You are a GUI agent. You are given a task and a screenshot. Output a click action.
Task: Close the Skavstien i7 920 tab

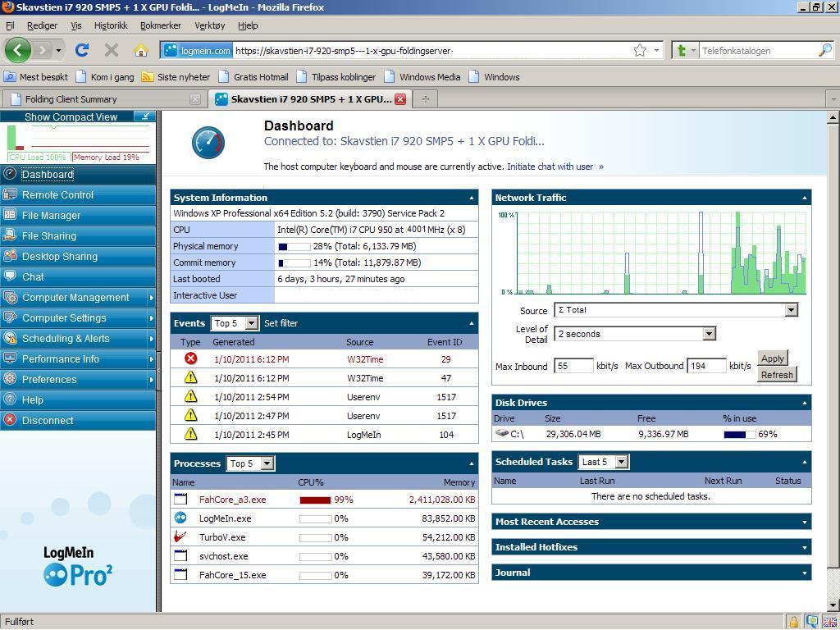(x=400, y=99)
